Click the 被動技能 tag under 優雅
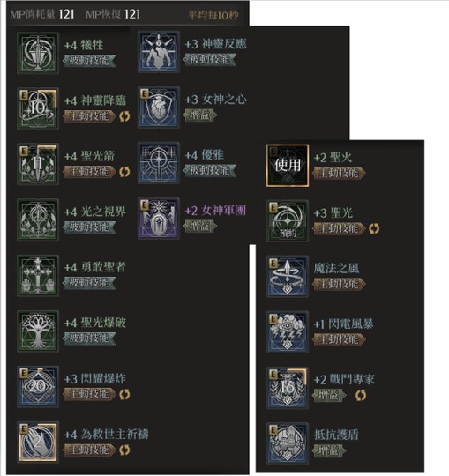Screen dimensions: 449x476 pos(210,170)
